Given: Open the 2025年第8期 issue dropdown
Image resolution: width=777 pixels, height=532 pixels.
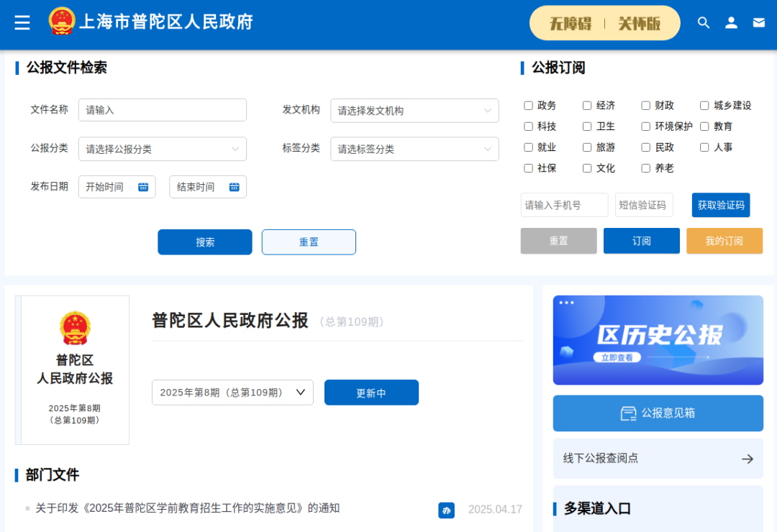Looking at the screenshot, I should 232,393.
